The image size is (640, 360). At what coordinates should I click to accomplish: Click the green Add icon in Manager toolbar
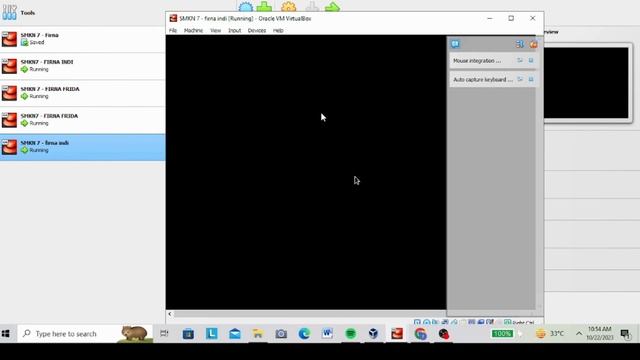264,7
